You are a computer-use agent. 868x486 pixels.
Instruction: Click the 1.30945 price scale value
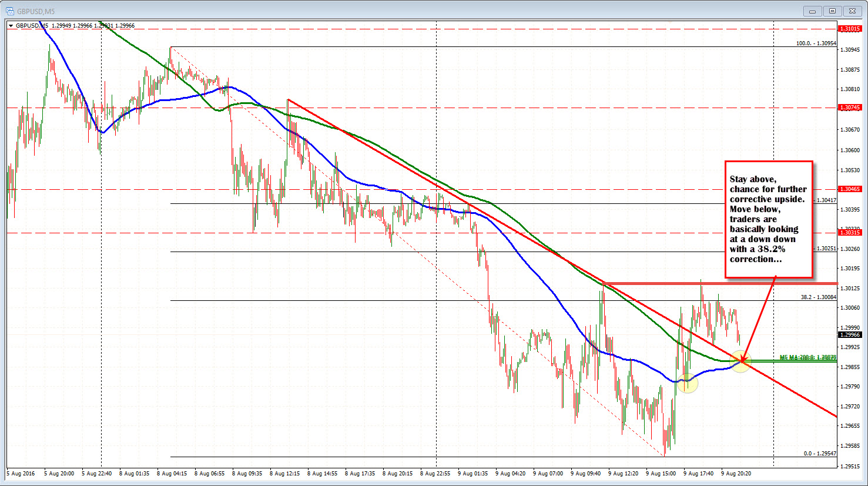click(850, 50)
